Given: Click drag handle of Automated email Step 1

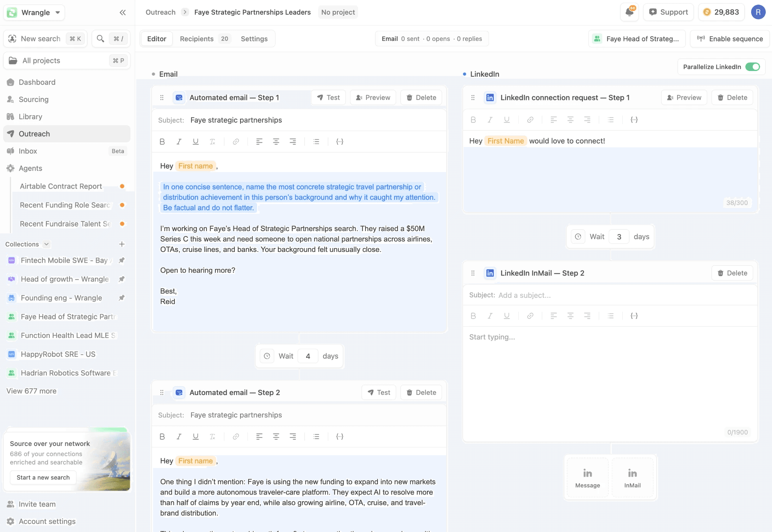Looking at the screenshot, I should coord(162,98).
